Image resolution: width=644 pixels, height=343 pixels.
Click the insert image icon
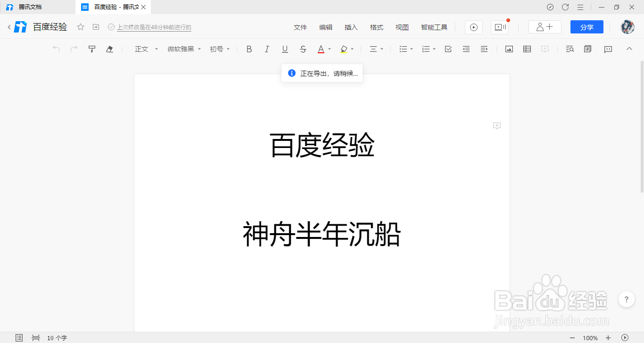(509, 49)
